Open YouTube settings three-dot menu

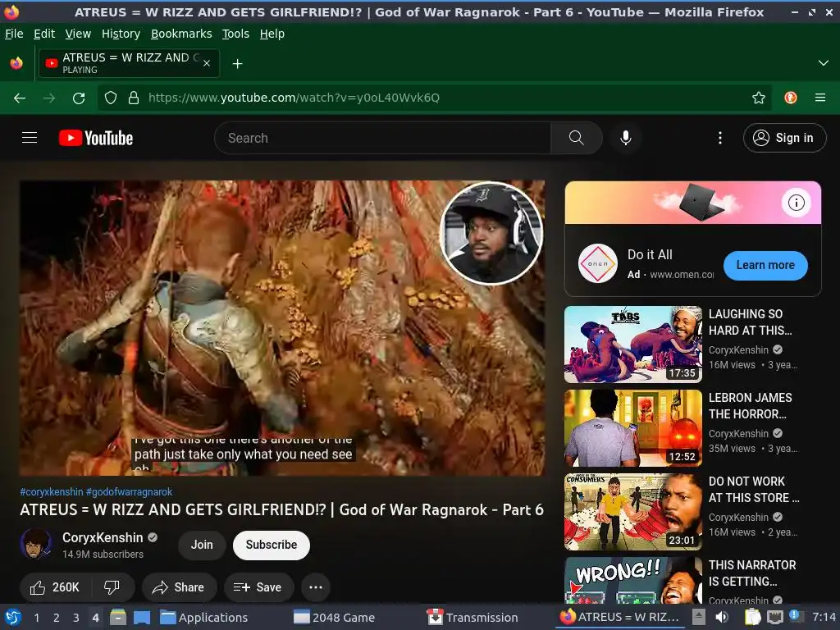coord(720,138)
